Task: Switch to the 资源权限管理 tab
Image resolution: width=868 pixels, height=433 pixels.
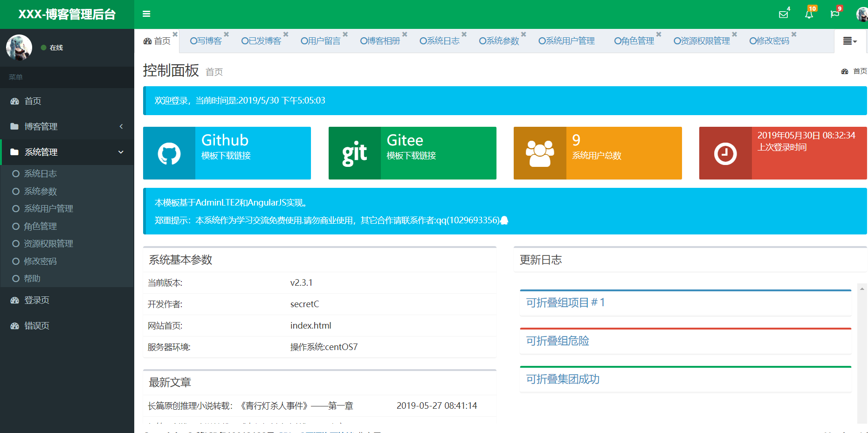Action: (702, 41)
